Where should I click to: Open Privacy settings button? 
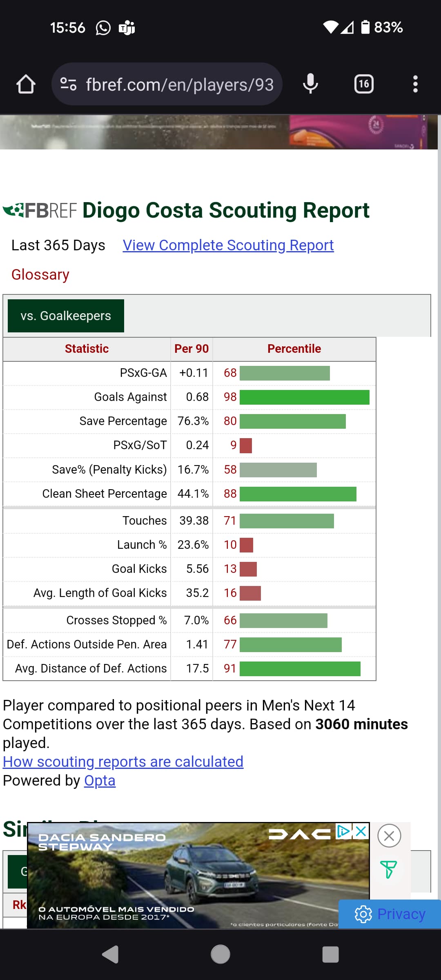click(x=390, y=914)
